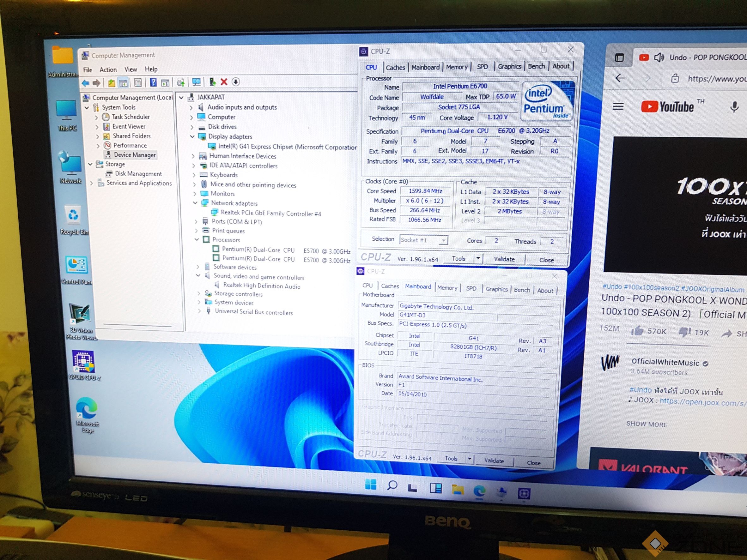Open the Socket #1 selection dropdown
The width and height of the screenshot is (747, 560).
coord(443,240)
